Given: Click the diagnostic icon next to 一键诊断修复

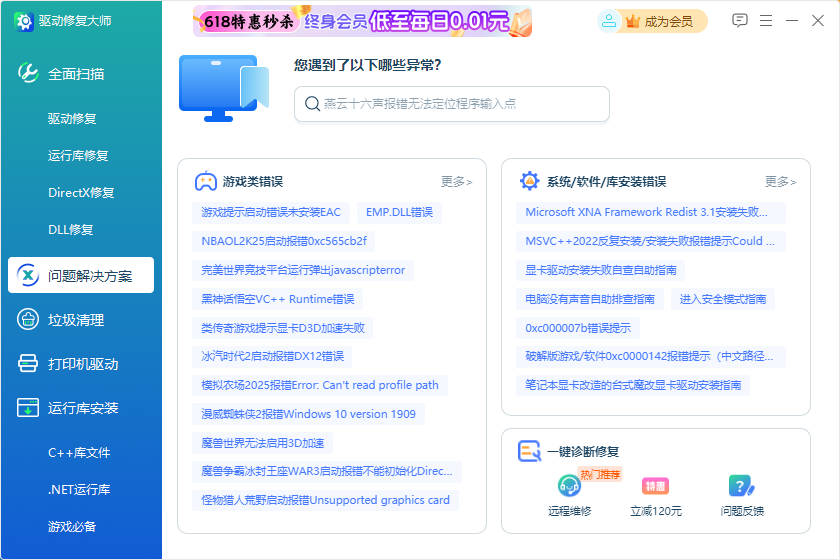Looking at the screenshot, I should tap(529, 451).
